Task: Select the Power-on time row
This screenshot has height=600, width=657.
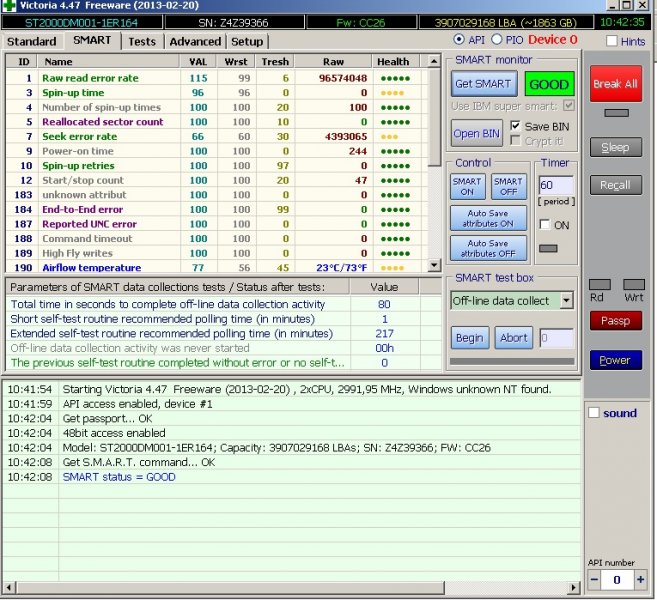Action: tap(217, 151)
